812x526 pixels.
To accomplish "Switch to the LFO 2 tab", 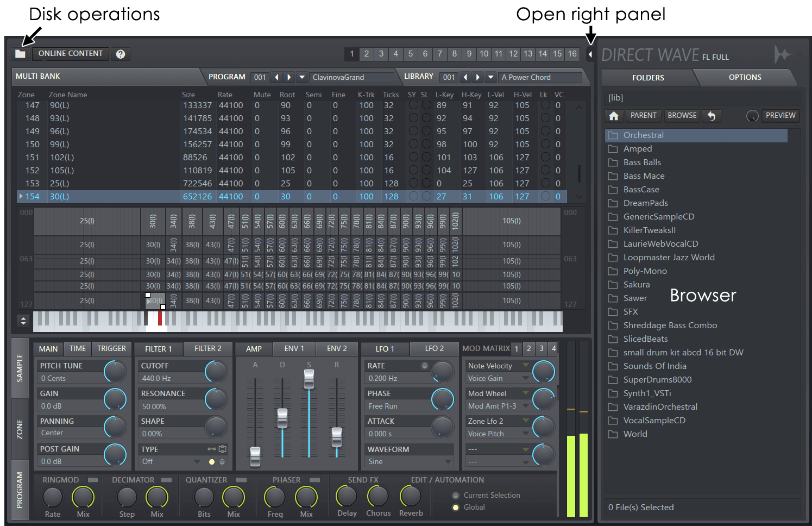I will [435, 349].
